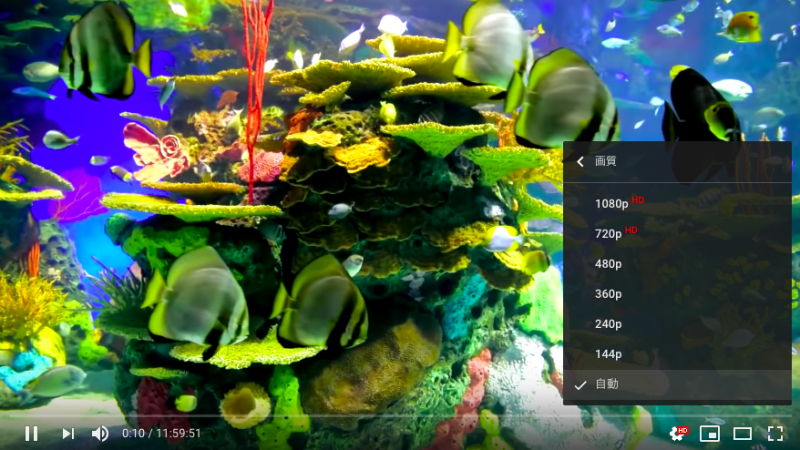
Task: Click the 0:10 / 11:59:51 time display
Action: coord(161,433)
